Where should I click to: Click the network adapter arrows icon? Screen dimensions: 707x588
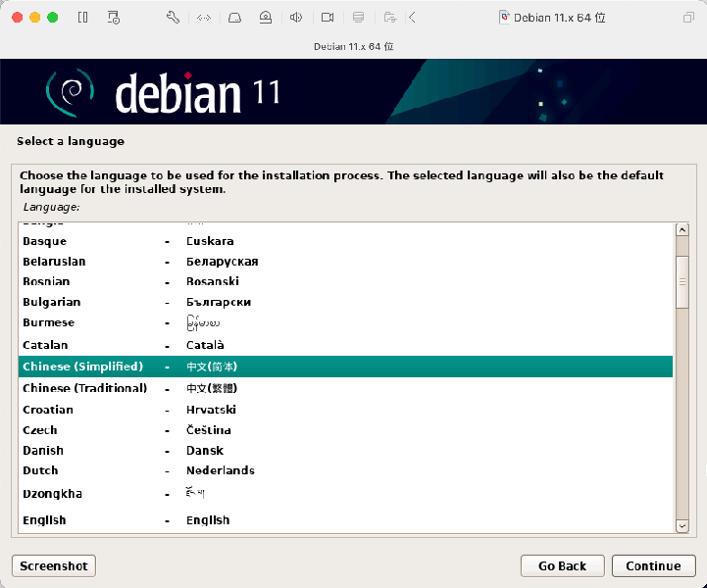[x=204, y=18]
